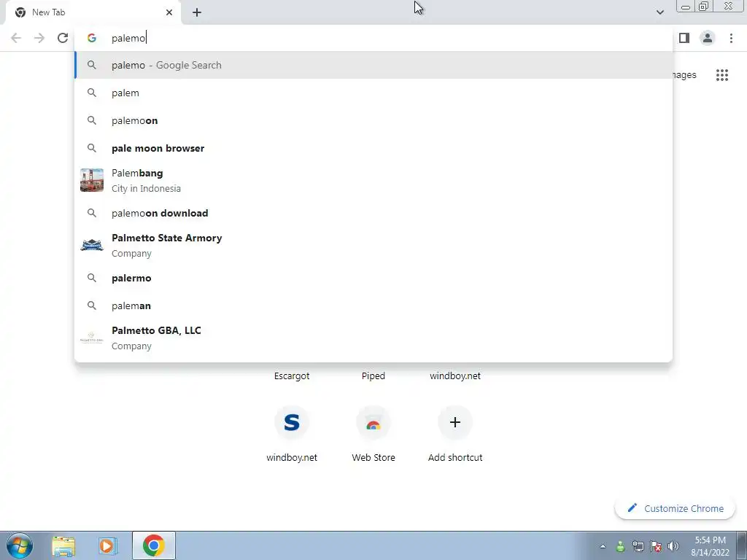
Task: Choose 'pale moon browser' suggestion
Action: pos(373,148)
